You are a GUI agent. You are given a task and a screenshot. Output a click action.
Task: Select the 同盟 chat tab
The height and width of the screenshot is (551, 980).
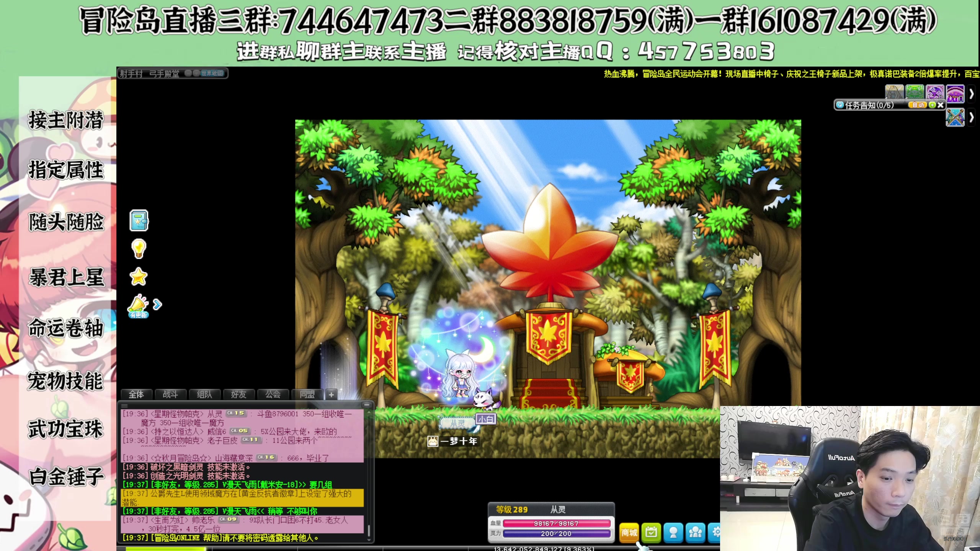307,395
